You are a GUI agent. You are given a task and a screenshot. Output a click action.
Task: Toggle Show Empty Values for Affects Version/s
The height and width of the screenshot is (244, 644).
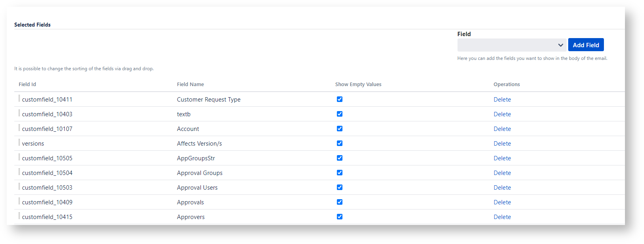(x=340, y=143)
